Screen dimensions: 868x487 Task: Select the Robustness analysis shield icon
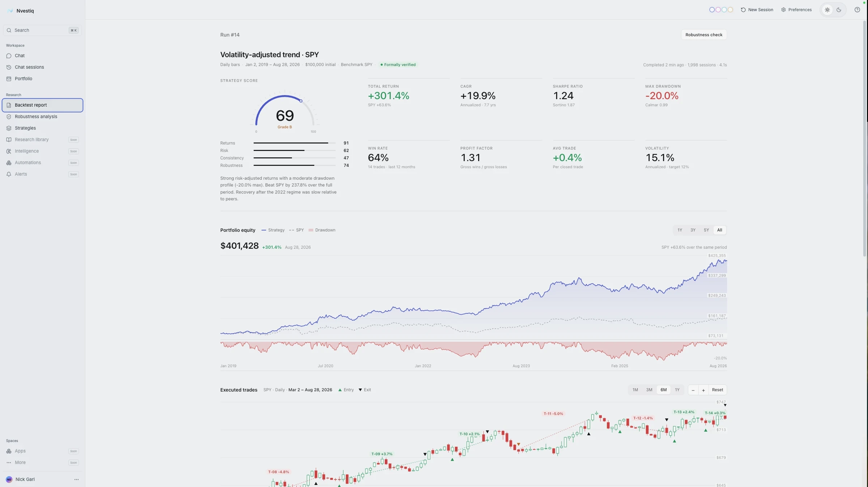coord(9,117)
